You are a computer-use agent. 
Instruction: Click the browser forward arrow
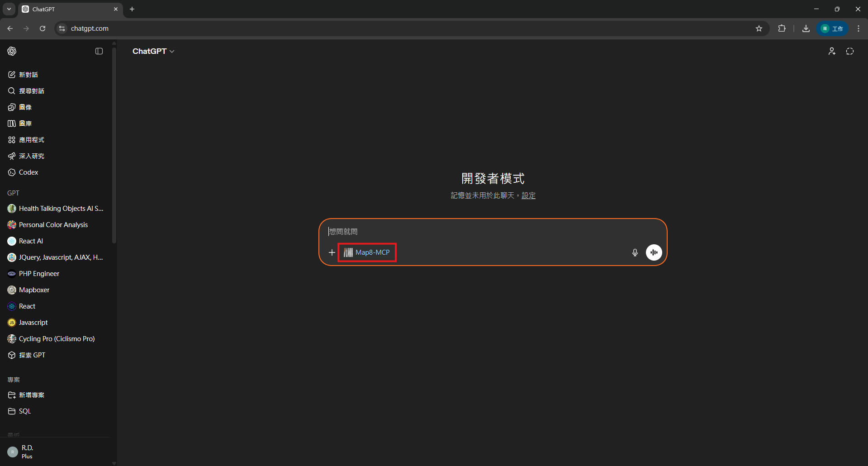coord(26,29)
